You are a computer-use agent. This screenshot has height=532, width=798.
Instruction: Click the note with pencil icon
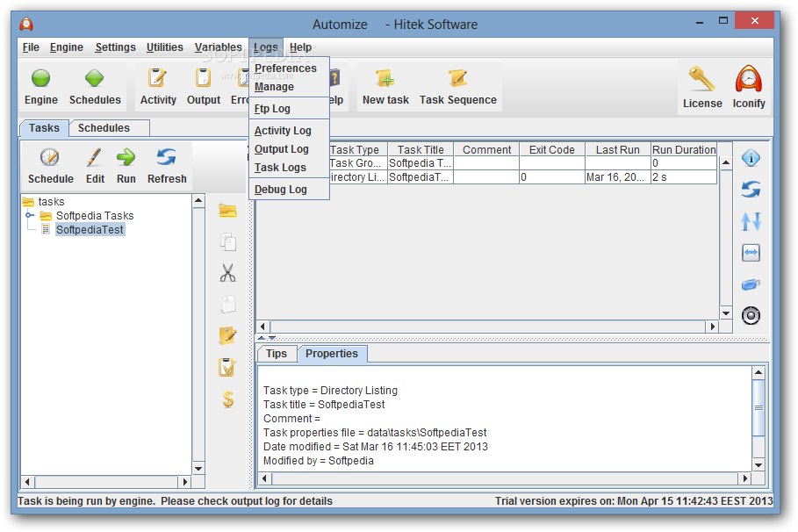[x=227, y=335]
